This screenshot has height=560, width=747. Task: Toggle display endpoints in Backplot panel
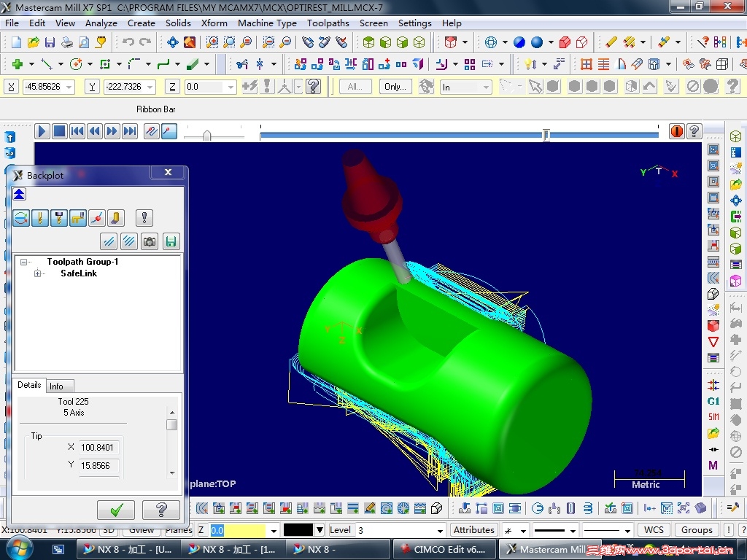[x=97, y=217]
